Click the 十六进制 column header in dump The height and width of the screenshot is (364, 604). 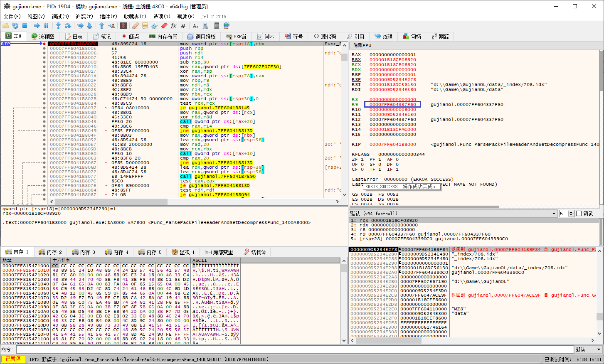tap(121, 260)
